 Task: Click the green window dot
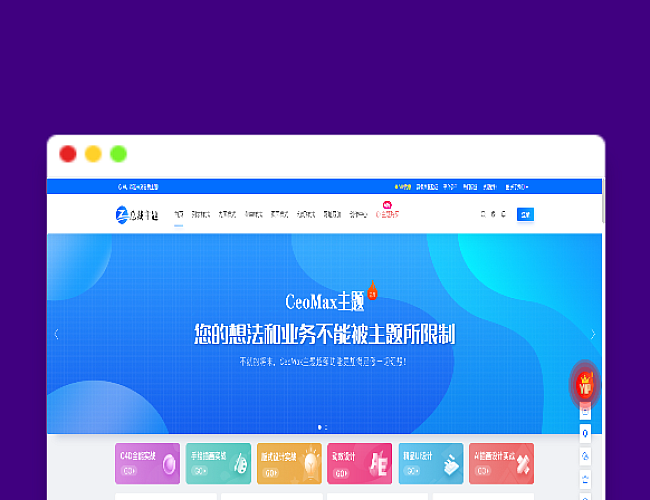point(118,154)
